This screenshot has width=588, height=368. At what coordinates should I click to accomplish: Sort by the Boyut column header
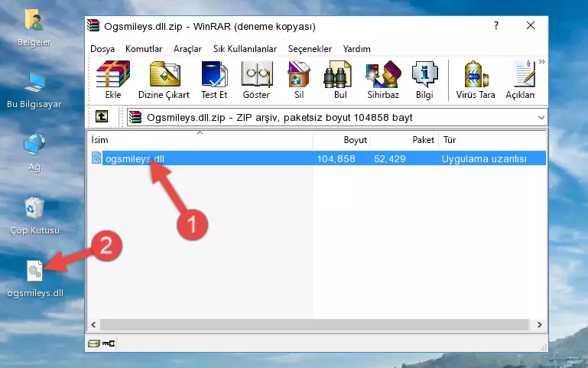pos(342,140)
